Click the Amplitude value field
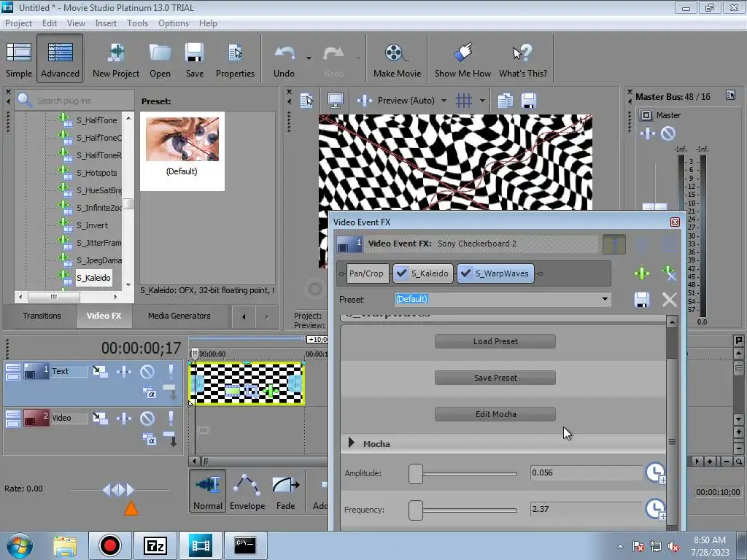This screenshot has width=747, height=560. (586, 472)
